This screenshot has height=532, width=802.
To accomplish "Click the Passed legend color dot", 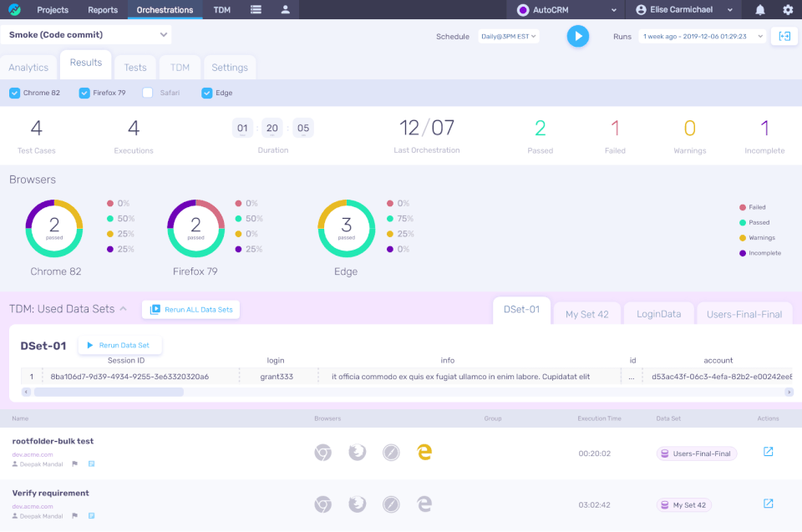I will [743, 222].
